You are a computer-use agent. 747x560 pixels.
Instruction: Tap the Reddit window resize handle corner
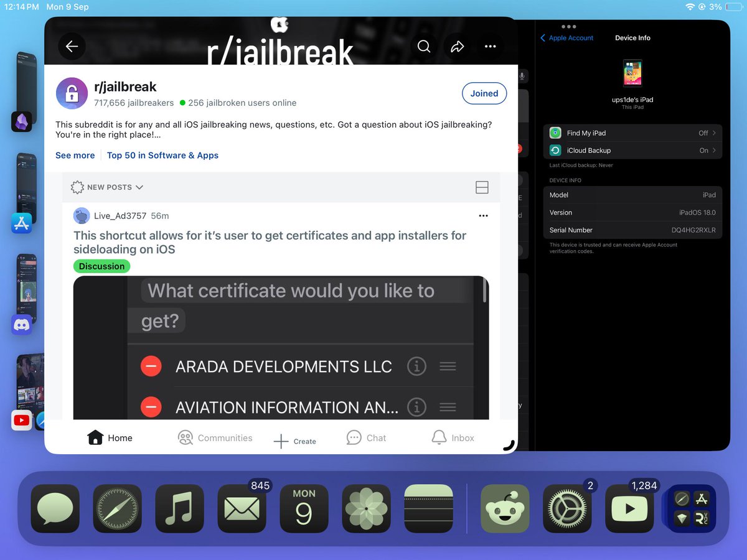click(x=509, y=445)
